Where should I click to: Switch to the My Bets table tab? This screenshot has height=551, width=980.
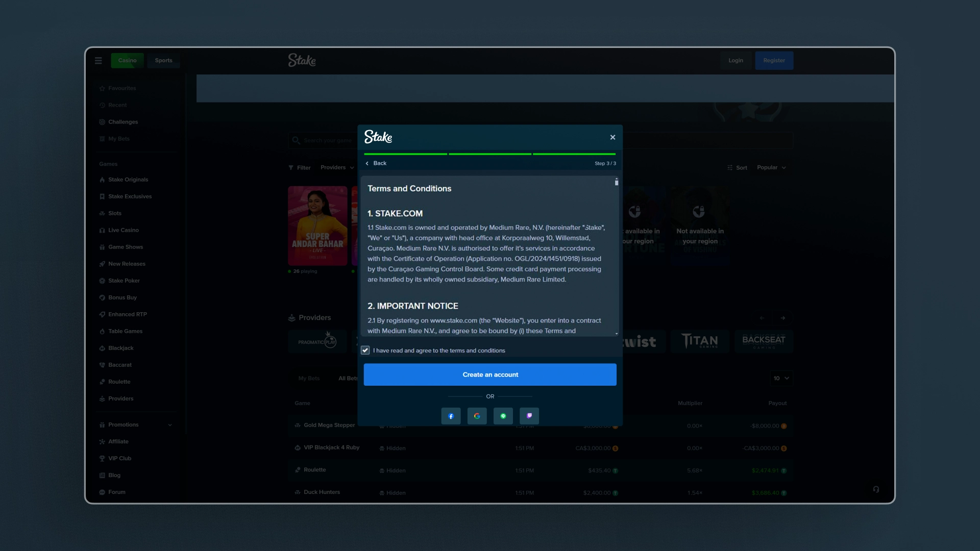(x=309, y=378)
